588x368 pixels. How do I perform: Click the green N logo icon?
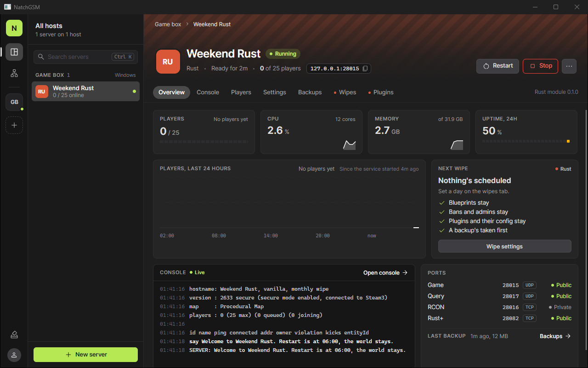(x=14, y=28)
